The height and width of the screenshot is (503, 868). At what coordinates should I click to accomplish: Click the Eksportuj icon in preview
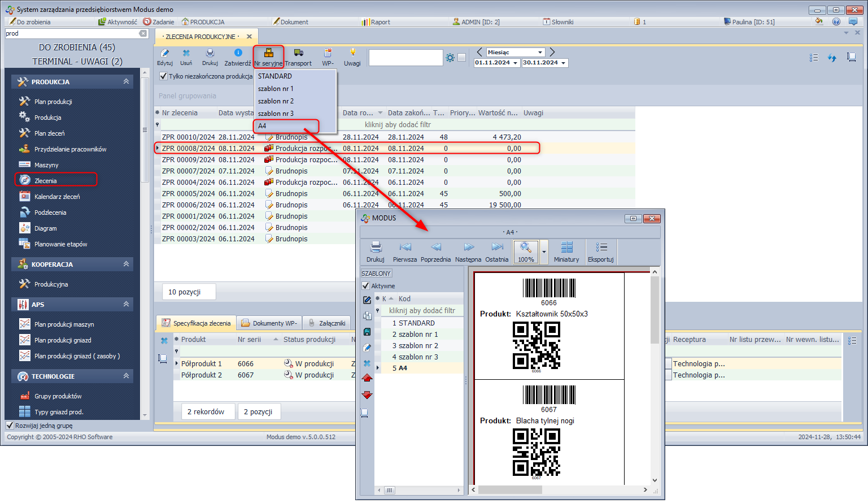point(601,248)
